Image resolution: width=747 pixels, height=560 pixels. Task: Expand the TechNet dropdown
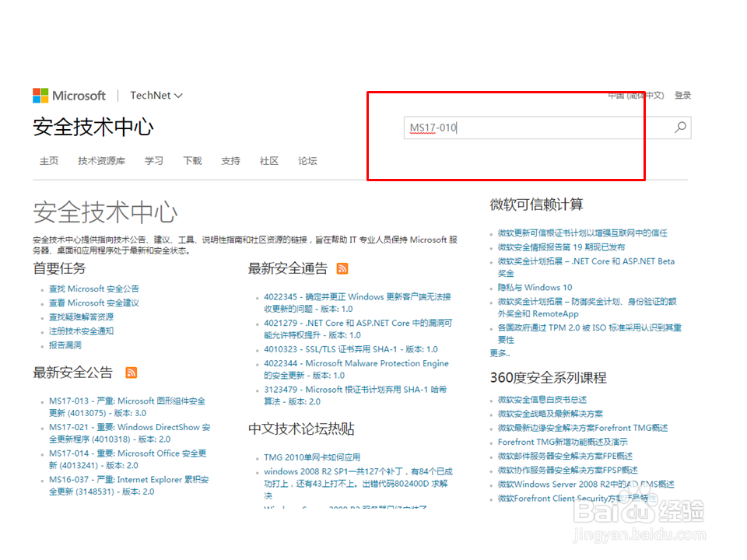coord(156,96)
